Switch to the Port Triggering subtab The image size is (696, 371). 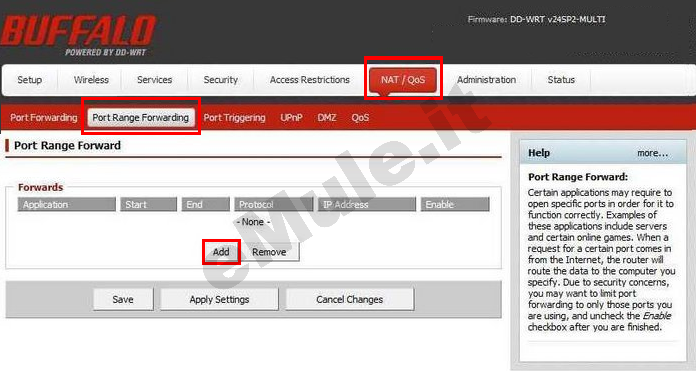pos(234,118)
